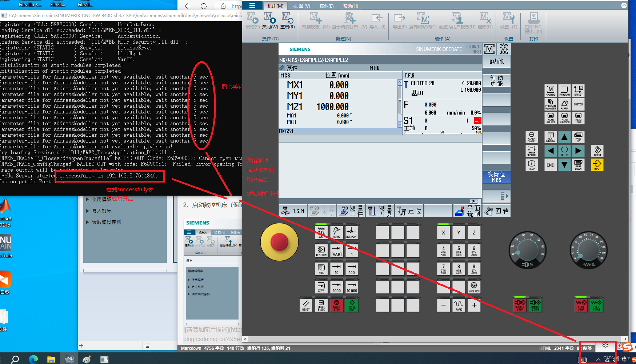Click the T,S,M softkey
Image resolution: width=636 pixels, height=364 pixels.
(x=293, y=211)
